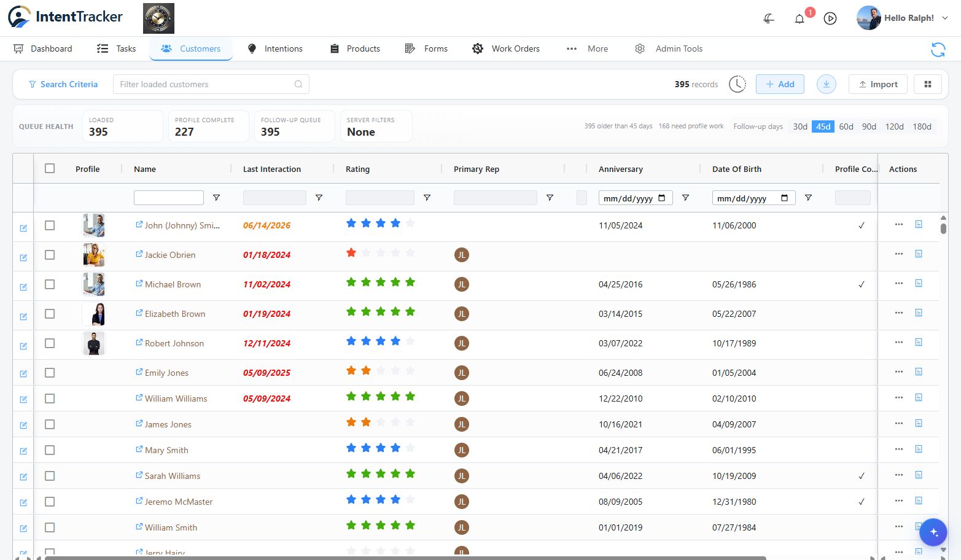Screen dimensions: 961x560
Task: Click notes icon for Mary Smith row
Action: click(919, 449)
